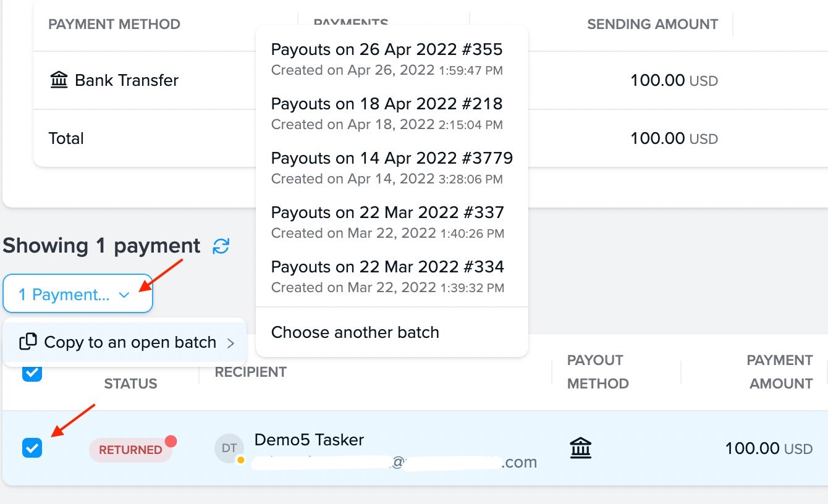Click the red notification dot on RETURNED badge
The height and width of the screenshot is (504, 828).
point(171,441)
